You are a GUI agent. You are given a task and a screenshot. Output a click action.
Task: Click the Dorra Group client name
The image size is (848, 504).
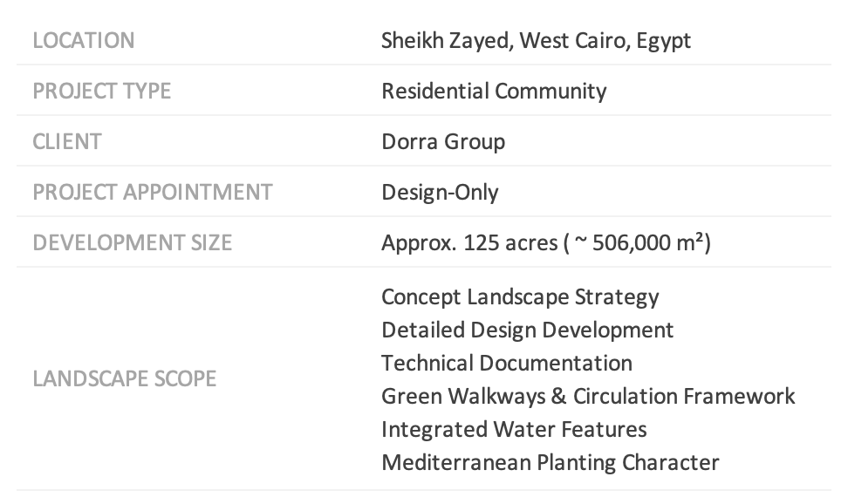(442, 142)
